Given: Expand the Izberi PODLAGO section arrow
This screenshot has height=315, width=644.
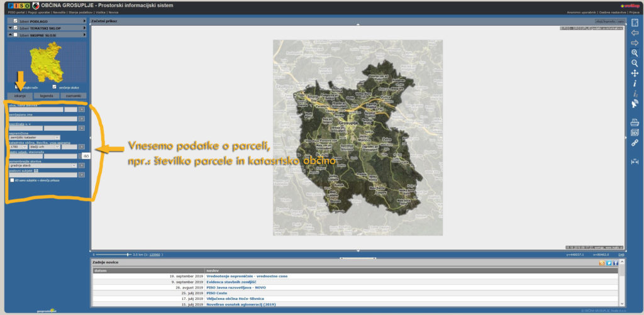Looking at the screenshot, I should point(84,21).
